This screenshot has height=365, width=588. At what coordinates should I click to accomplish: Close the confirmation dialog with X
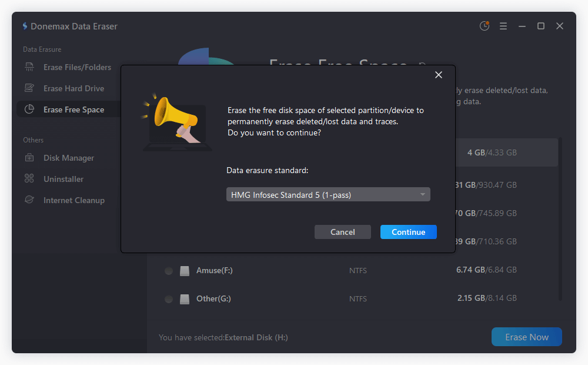(439, 75)
